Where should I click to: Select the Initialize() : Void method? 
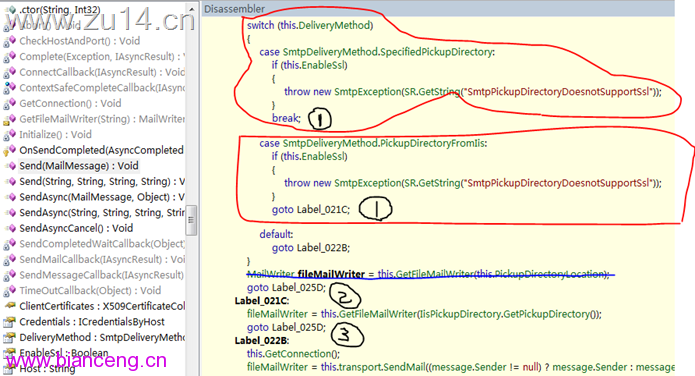tap(55, 135)
